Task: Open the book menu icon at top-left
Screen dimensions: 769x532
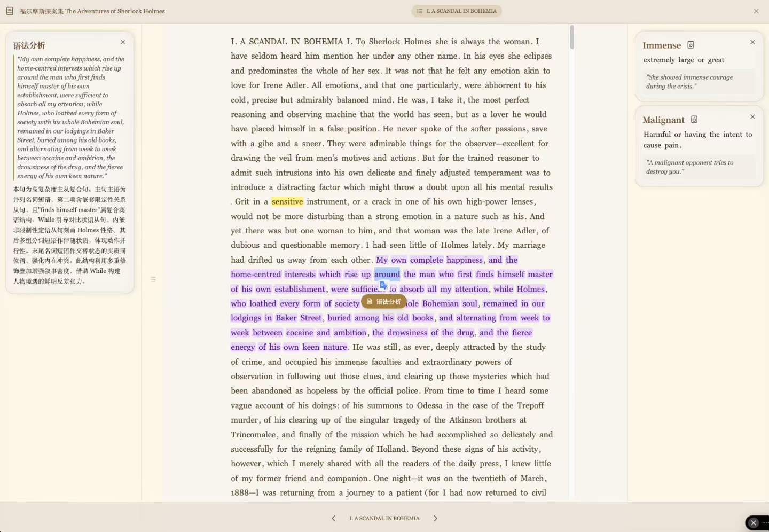Action: tap(10, 11)
